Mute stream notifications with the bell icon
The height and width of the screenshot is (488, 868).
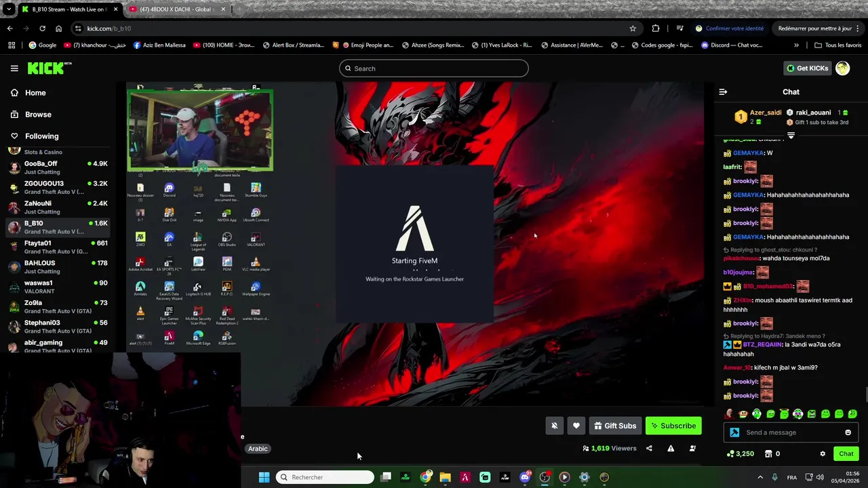[x=554, y=426]
